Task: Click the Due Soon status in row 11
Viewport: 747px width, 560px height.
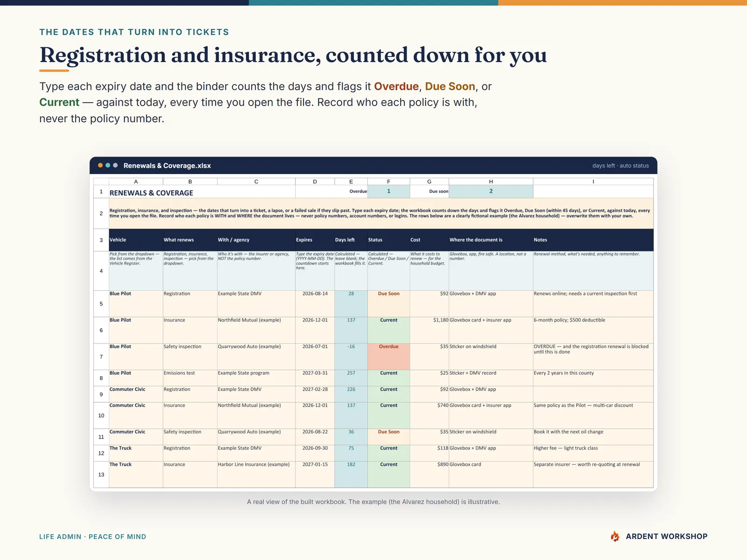Action: click(x=388, y=437)
